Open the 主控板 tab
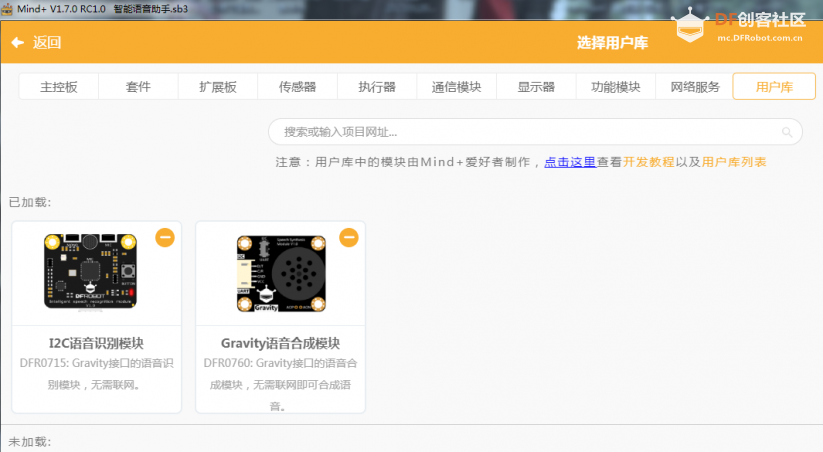 [x=59, y=87]
